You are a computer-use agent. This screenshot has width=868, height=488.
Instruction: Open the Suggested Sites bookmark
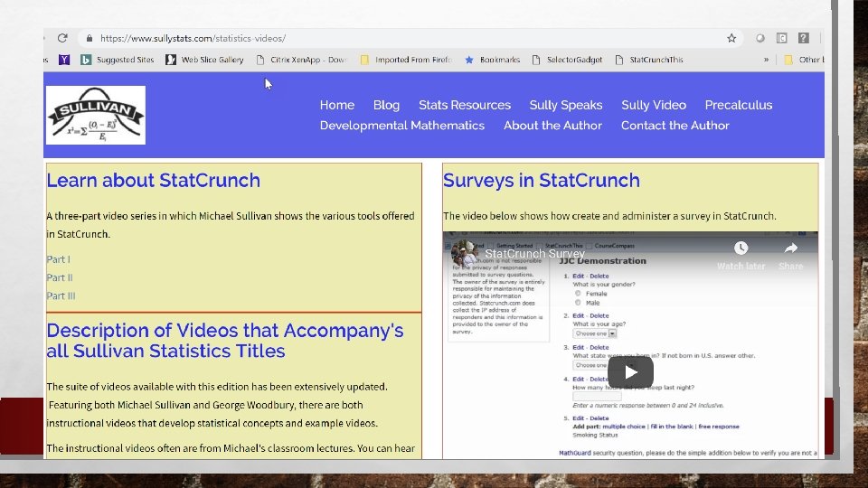(x=117, y=60)
